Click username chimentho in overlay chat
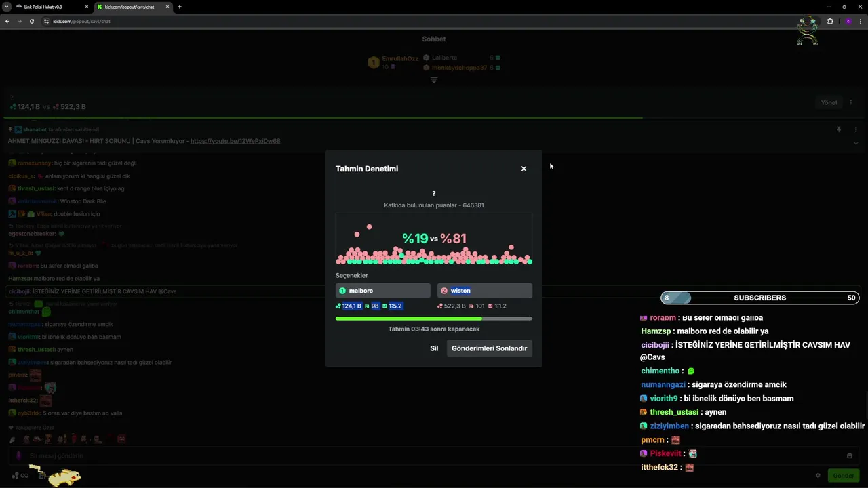Image resolution: width=868 pixels, height=488 pixels. point(660,371)
